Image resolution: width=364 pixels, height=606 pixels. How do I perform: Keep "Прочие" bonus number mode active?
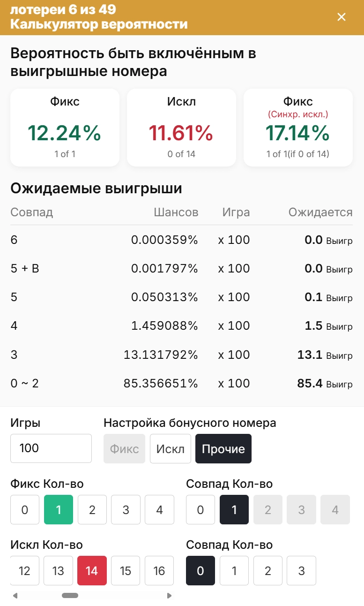(x=223, y=448)
